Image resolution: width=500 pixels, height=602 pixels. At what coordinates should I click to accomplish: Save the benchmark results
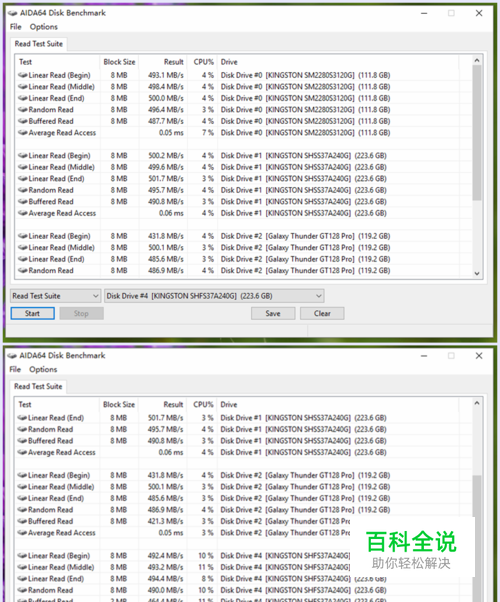[273, 313]
